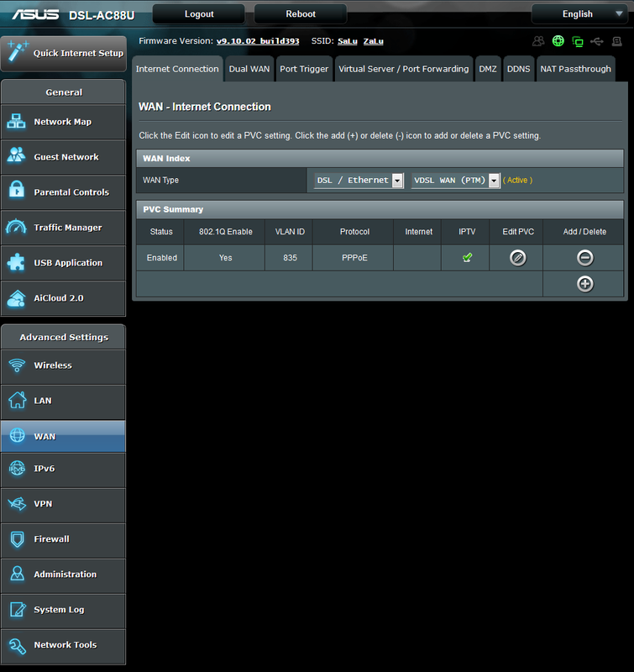Click the green internet status globe icon
The height and width of the screenshot is (672, 634).
(x=558, y=41)
